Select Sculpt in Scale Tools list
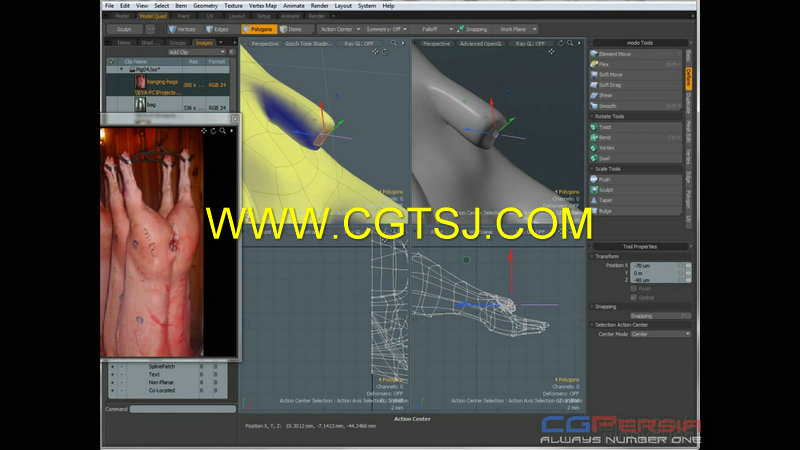 636,190
